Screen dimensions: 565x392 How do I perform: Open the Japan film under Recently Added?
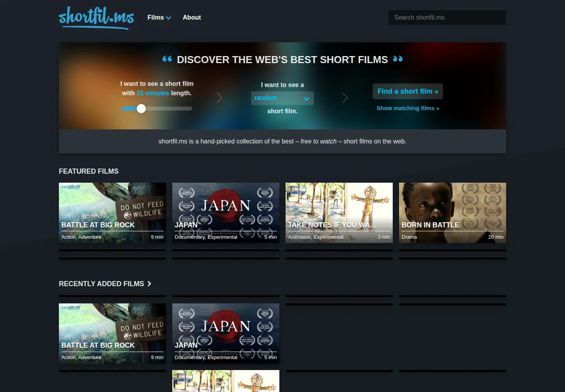click(x=226, y=334)
